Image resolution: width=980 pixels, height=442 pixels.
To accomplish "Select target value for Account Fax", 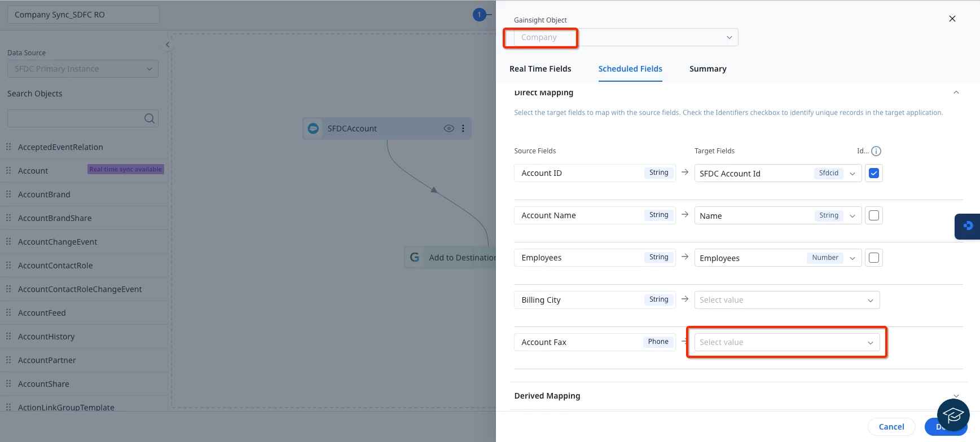I will 787,342.
